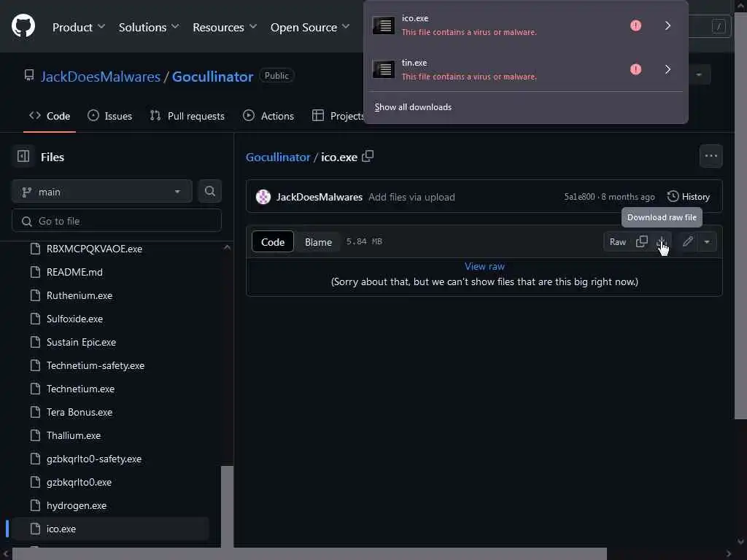Open the Add files via upload commit
This screenshot has width=747, height=560.
(x=411, y=197)
